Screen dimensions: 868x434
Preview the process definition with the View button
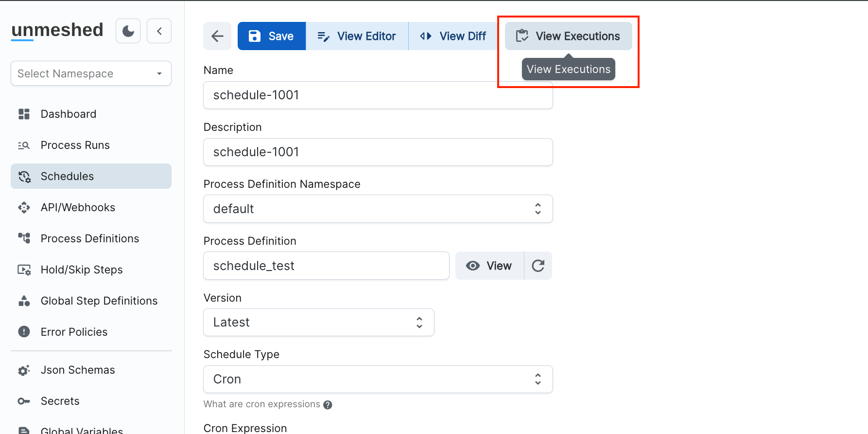(x=489, y=266)
